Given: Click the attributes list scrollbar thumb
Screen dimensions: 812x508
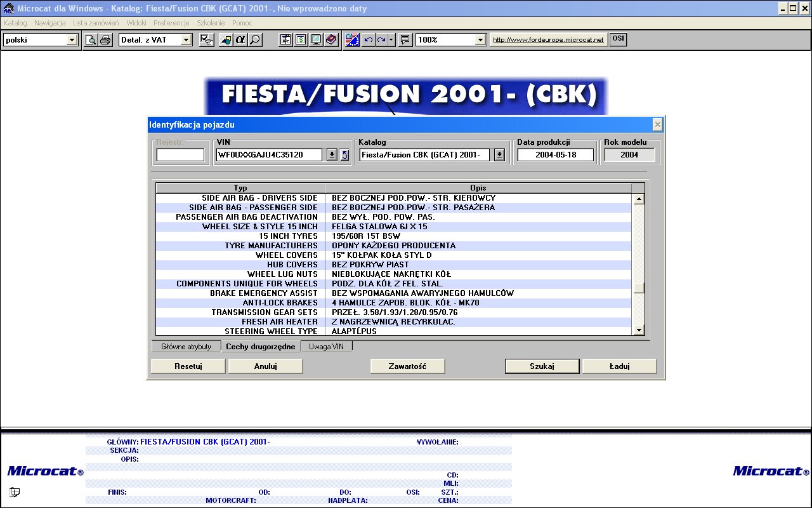Looking at the screenshot, I should pyautogui.click(x=639, y=288).
